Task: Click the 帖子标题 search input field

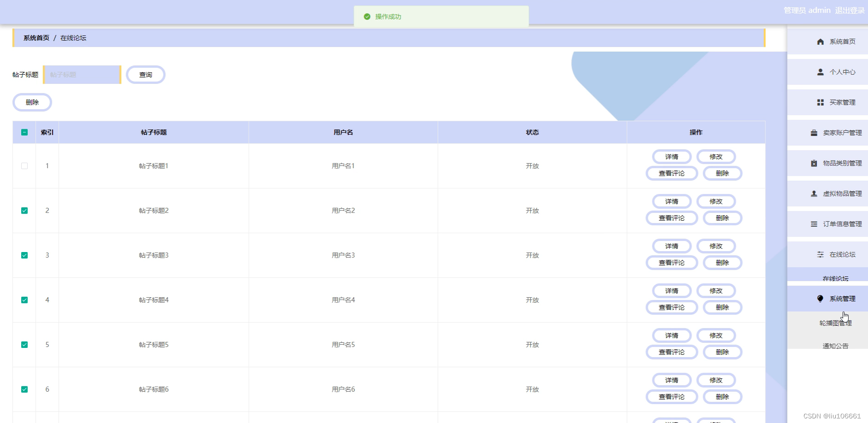Action: coord(82,75)
